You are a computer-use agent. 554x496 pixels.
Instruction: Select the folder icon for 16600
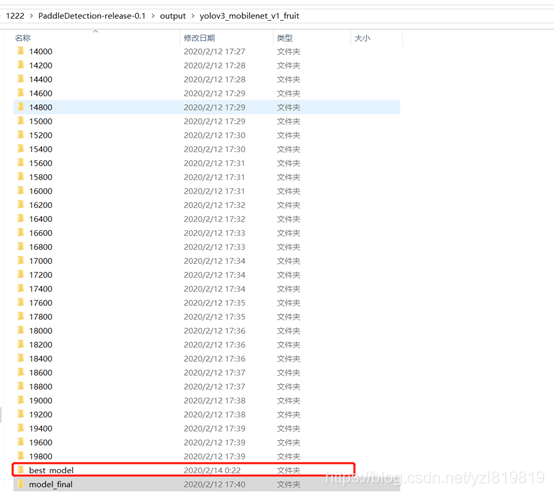(21, 233)
